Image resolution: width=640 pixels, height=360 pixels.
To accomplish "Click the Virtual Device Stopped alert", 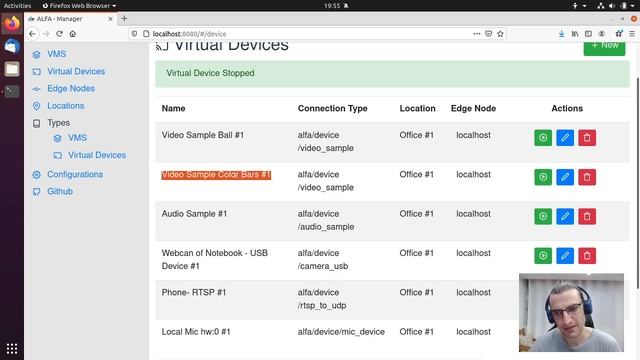I will (x=392, y=73).
